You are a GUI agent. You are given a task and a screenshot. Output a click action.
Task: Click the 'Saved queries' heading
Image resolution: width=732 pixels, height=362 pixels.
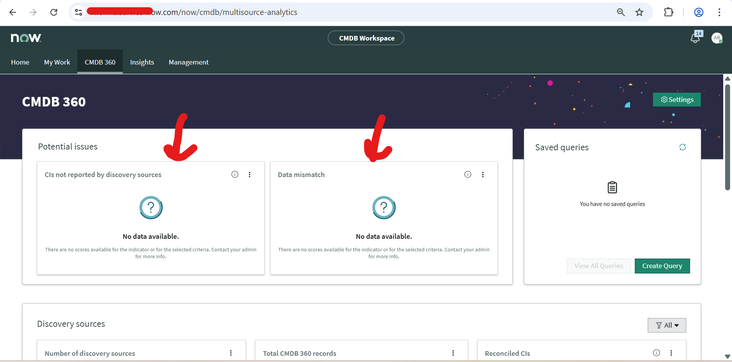(562, 147)
